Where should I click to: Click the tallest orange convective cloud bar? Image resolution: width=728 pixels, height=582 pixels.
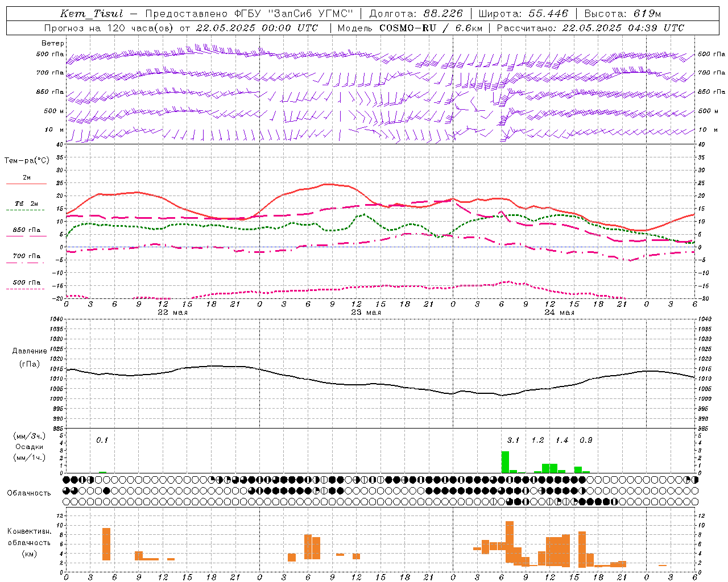tap(510, 542)
